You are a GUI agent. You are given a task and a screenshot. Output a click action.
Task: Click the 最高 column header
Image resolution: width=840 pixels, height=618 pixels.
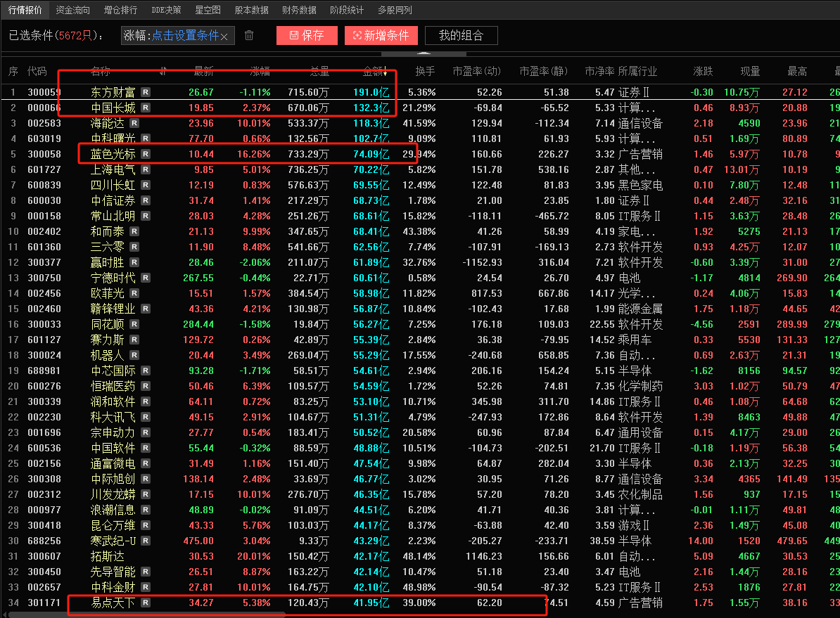(797, 71)
